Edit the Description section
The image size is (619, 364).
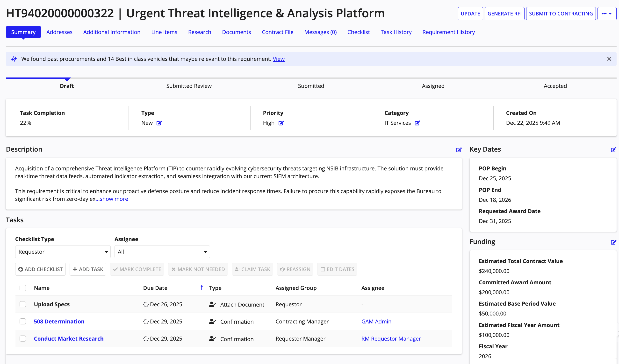pos(459,150)
